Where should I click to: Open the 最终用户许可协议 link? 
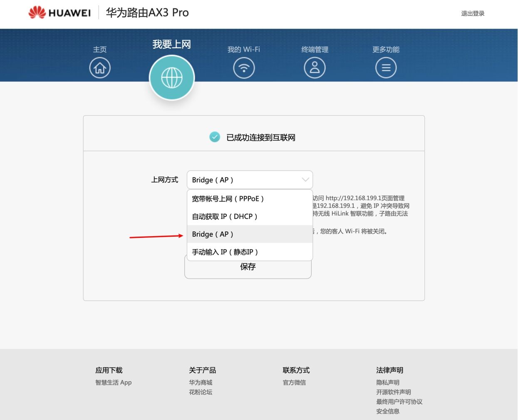pos(399,402)
